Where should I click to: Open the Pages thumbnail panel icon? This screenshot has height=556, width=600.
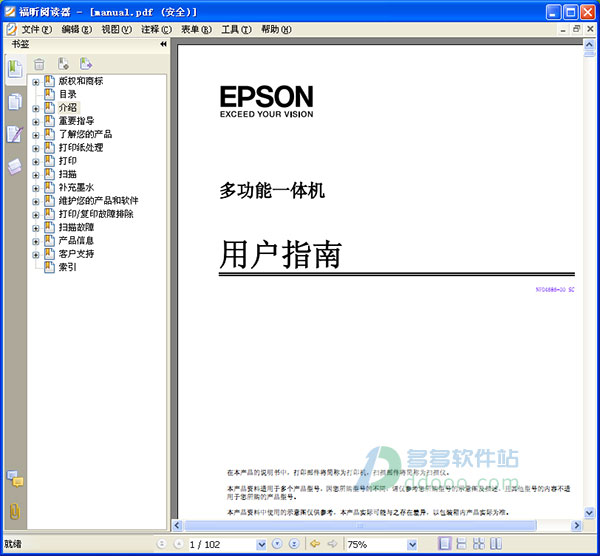(x=15, y=102)
